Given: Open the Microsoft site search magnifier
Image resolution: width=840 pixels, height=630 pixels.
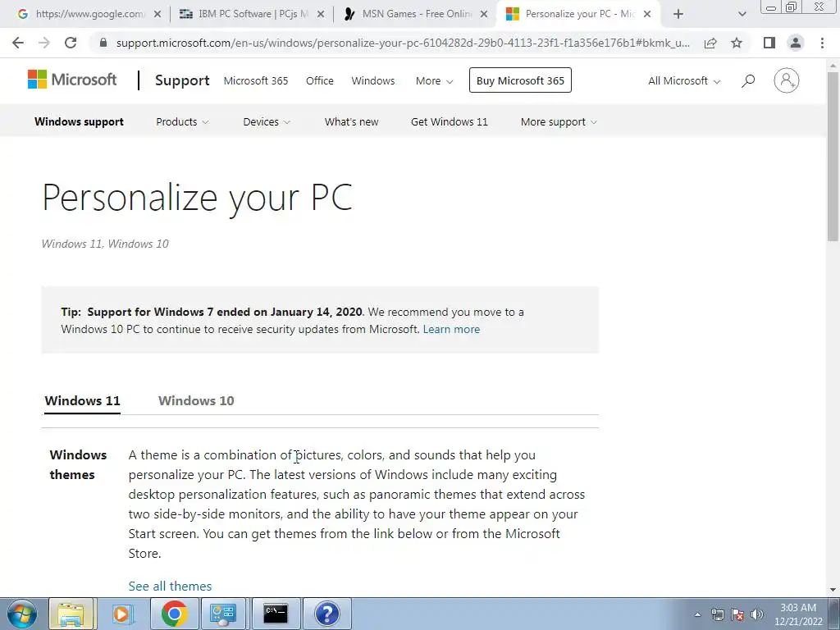Looking at the screenshot, I should (748, 81).
